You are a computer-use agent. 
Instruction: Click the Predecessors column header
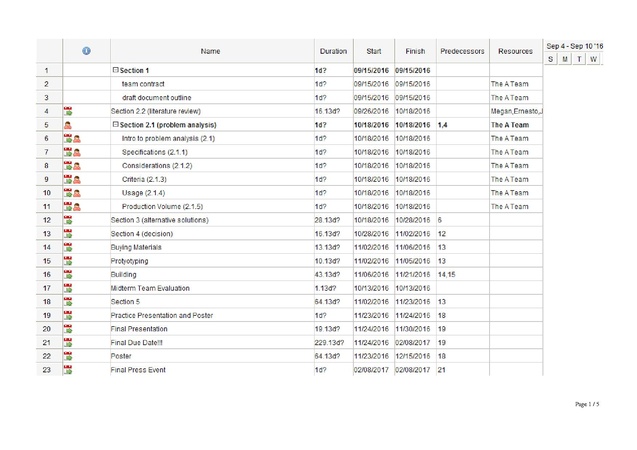coord(463,51)
